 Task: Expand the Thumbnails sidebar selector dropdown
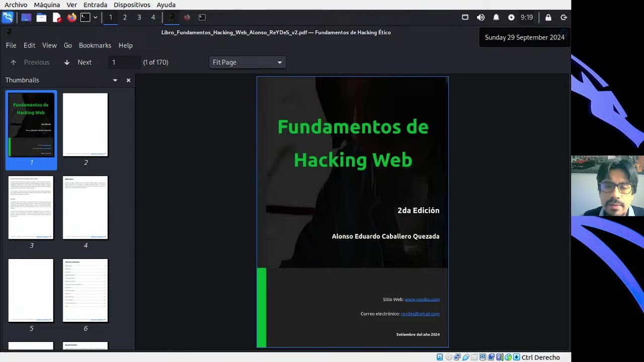tap(115, 80)
